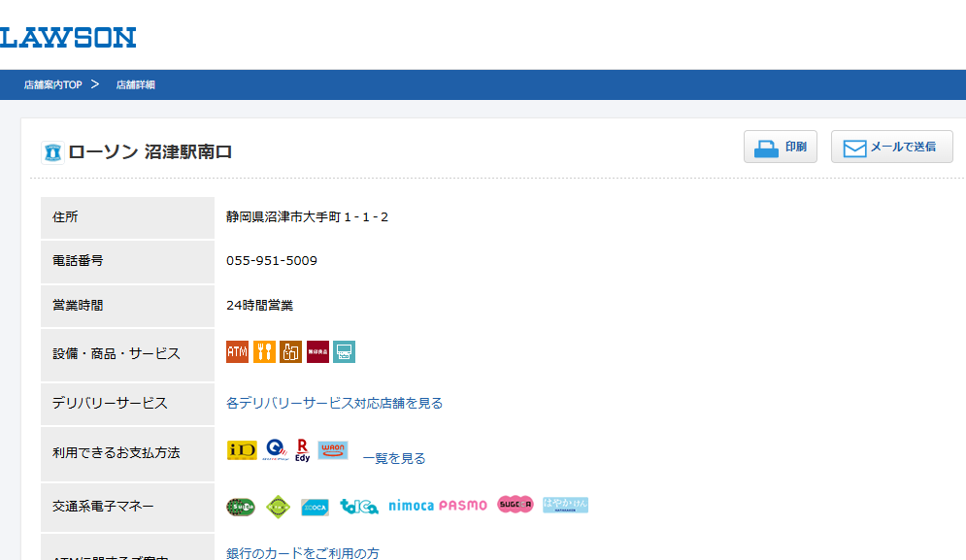Click the dark red MUJI (無印良品) icon
This screenshot has width=966, height=560.
317,351
